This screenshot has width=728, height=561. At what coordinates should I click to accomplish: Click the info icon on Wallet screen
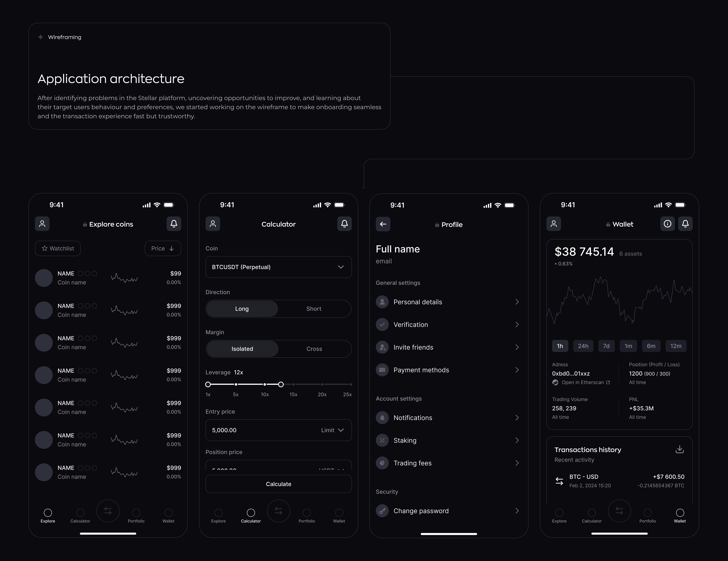point(667,224)
